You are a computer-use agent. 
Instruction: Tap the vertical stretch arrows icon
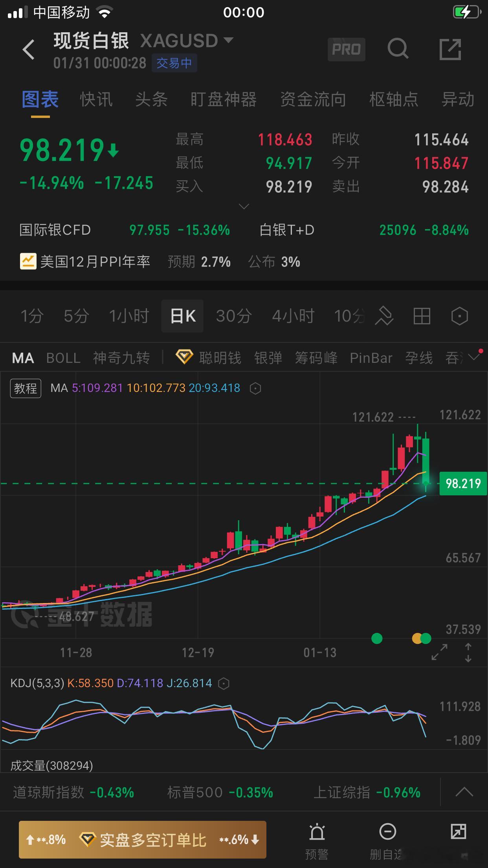pos(468,653)
